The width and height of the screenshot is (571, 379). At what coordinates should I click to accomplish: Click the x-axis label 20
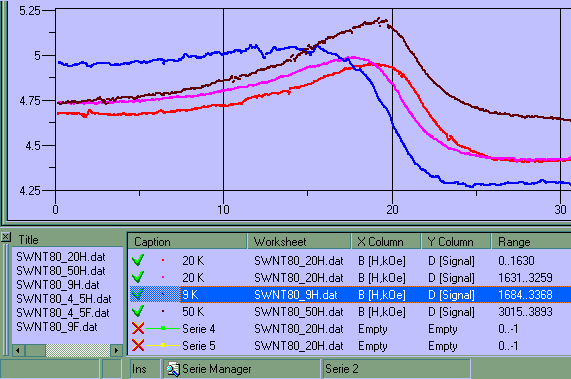(392, 210)
